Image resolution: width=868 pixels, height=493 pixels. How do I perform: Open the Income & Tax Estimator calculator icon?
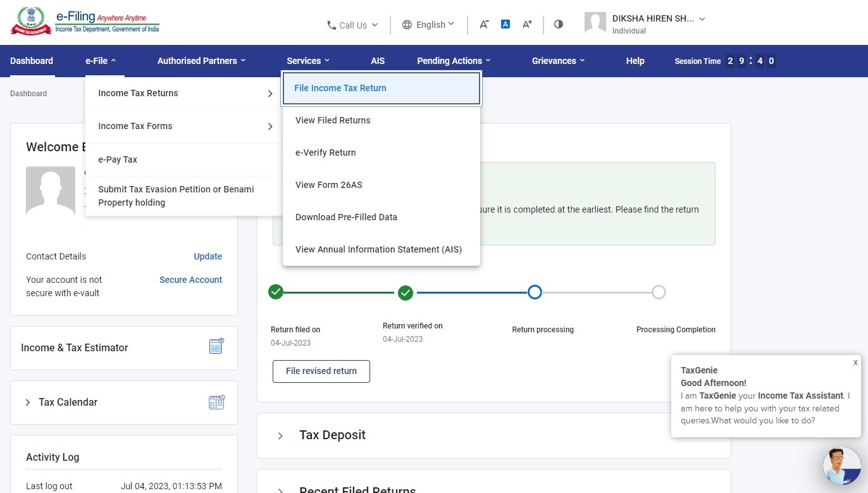215,346
